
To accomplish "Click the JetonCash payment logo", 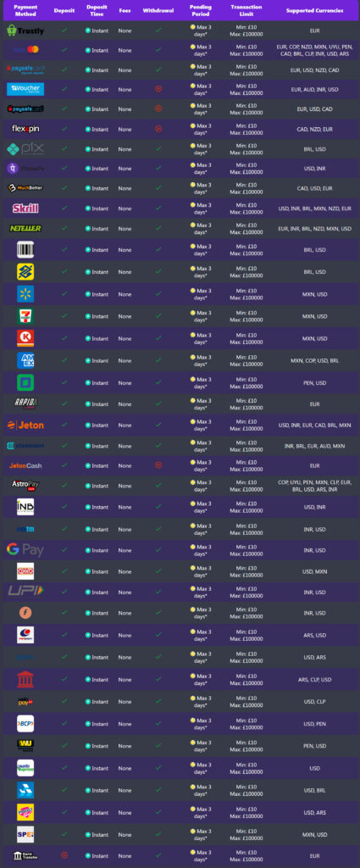I will click(25, 465).
